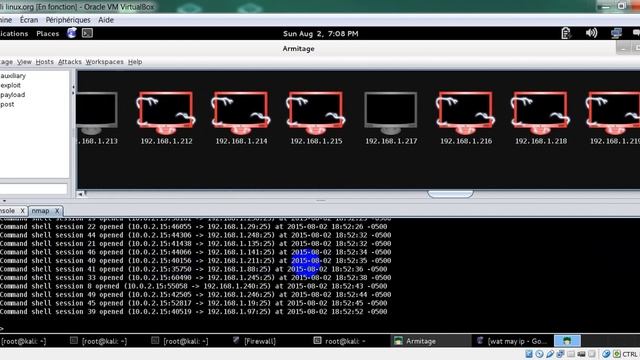
Task: Click host label 192.168.1.216
Action: 466,141
